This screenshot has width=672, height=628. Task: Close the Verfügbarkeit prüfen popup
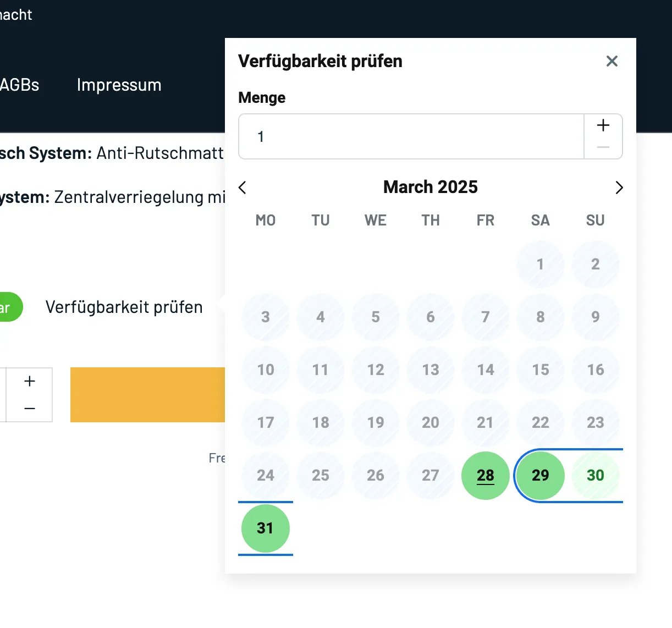(612, 61)
